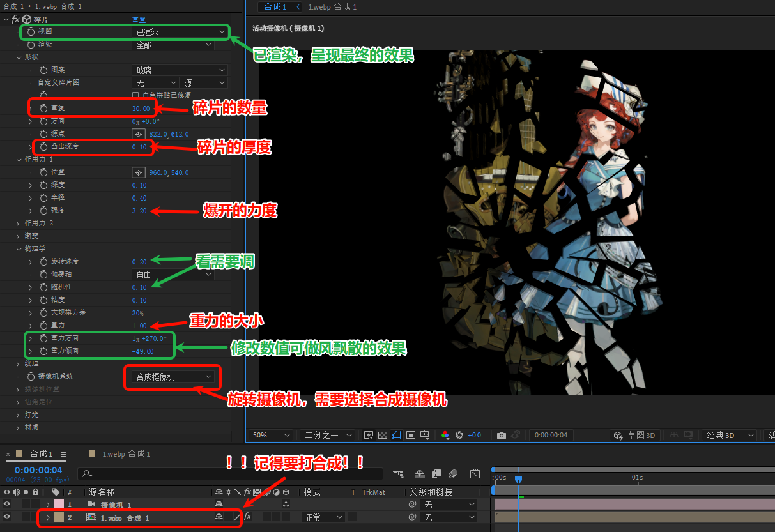775x532 pixels.
Task: Toggle stopwatch for 摄像机系统 property
Action: tap(31, 377)
